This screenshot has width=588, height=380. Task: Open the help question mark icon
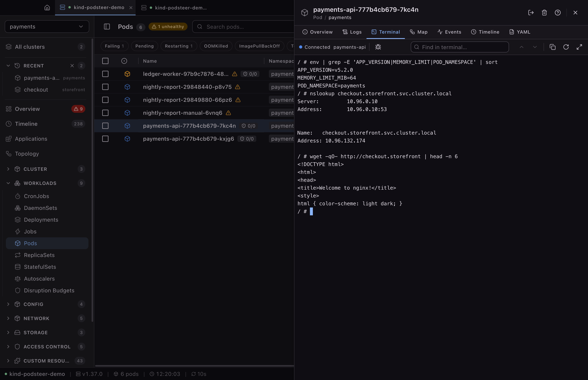pyautogui.click(x=558, y=13)
